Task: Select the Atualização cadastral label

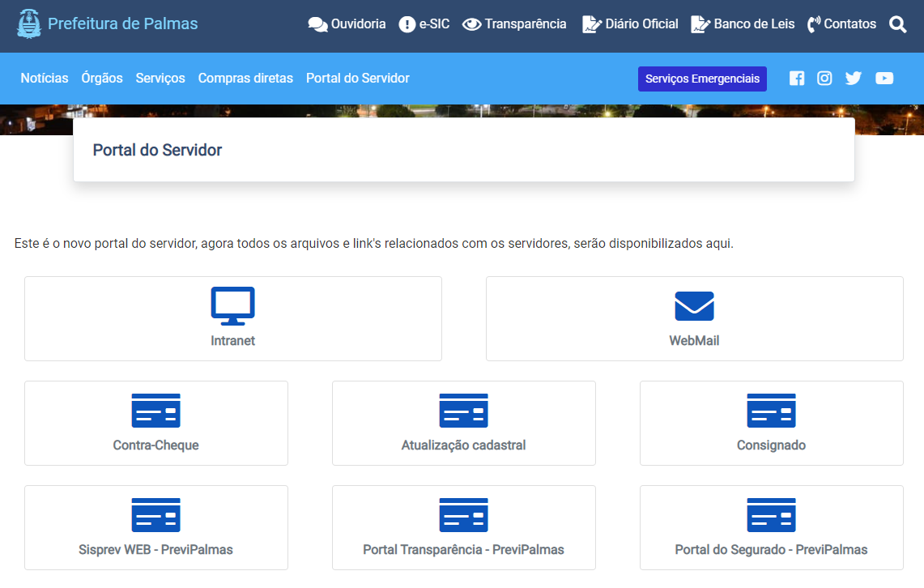Action: [464, 445]
